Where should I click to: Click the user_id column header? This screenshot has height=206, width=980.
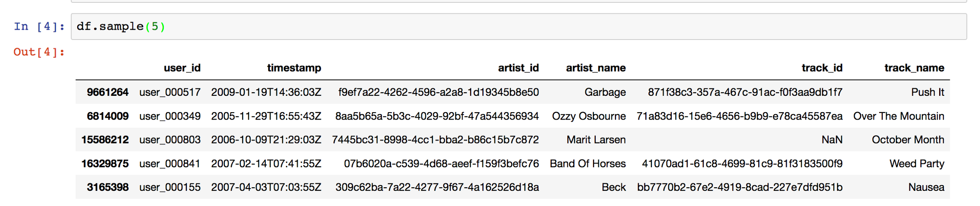pyautogui.click(x=182, y=68)
